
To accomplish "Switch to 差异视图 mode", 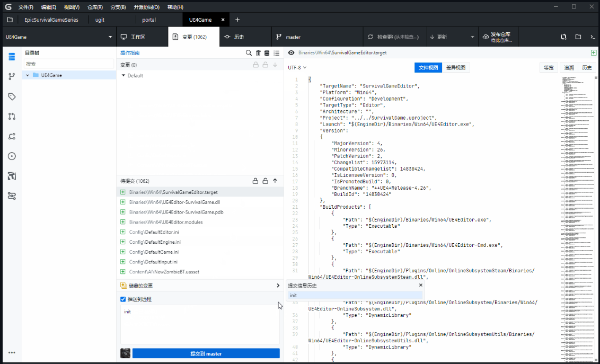I will (x=456, y=68).
